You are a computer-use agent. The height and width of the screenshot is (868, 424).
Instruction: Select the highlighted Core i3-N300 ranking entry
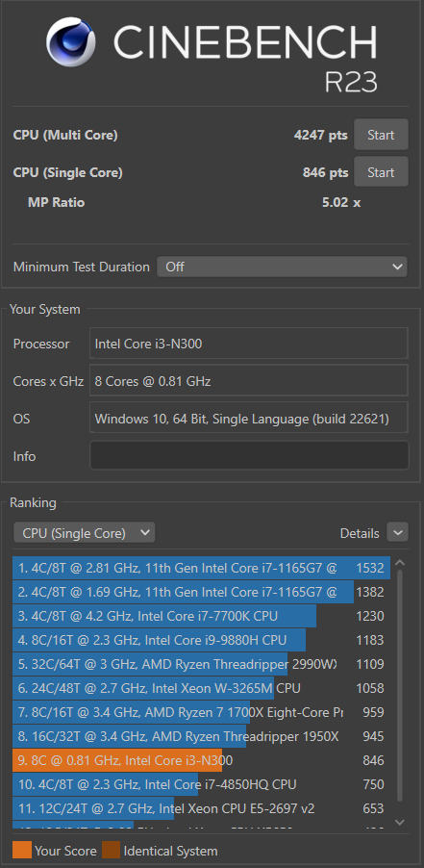pos(201,760)
